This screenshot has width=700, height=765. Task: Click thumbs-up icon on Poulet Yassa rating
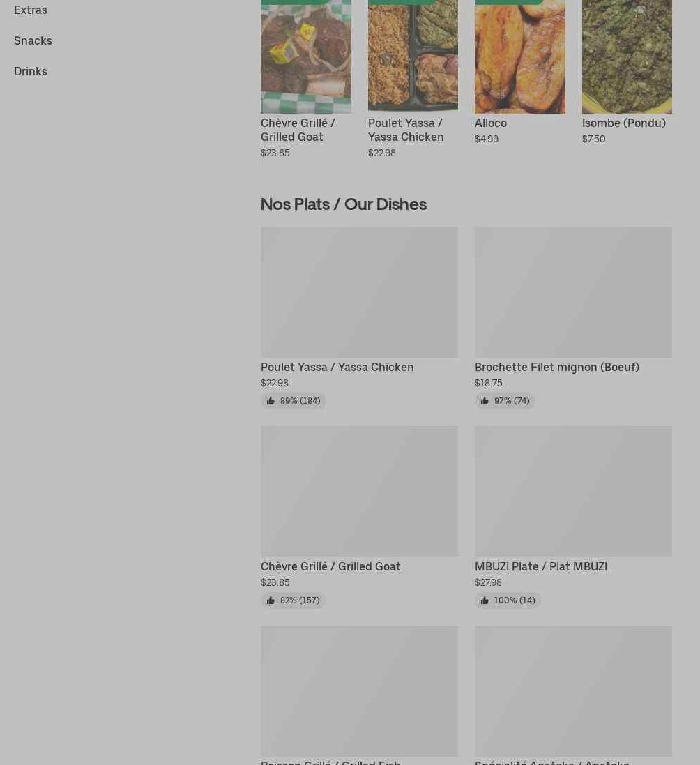tap(271, 401)
